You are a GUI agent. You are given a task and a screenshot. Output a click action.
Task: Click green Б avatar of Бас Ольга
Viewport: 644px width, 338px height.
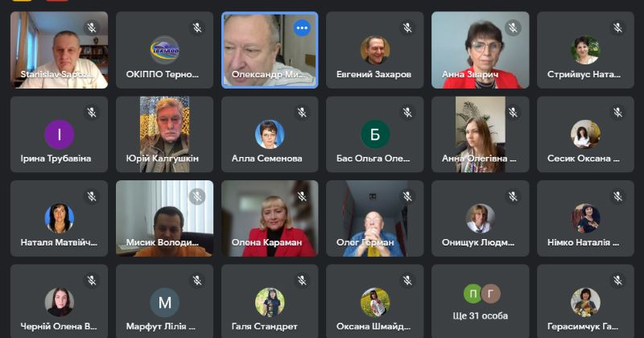pos(375,134)
